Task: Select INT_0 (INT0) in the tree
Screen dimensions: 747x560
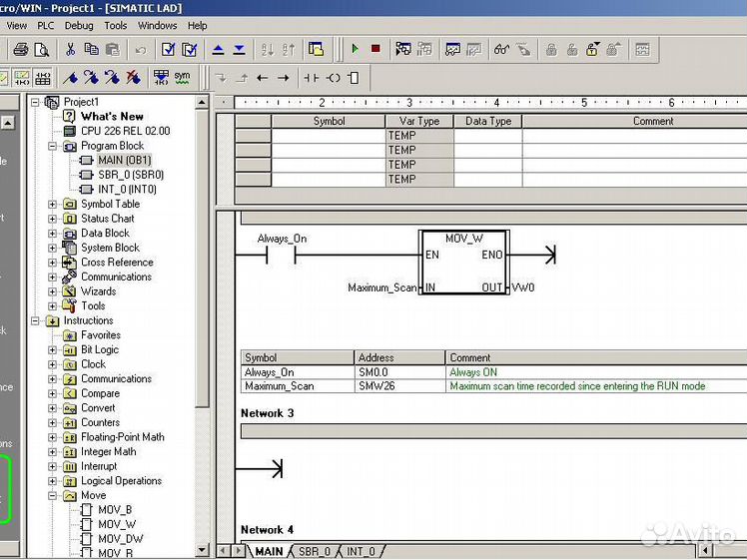Action: (127, 190)
